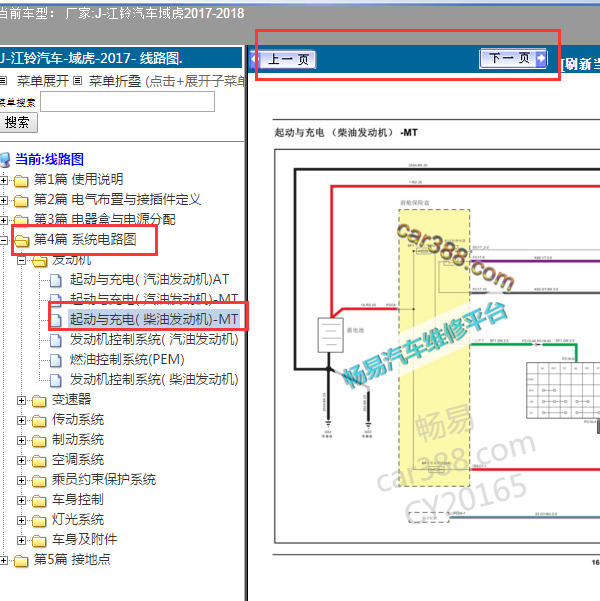Expand the 空调系统 folder
This screenshot has height=601, width=600.
pos(21,460)
